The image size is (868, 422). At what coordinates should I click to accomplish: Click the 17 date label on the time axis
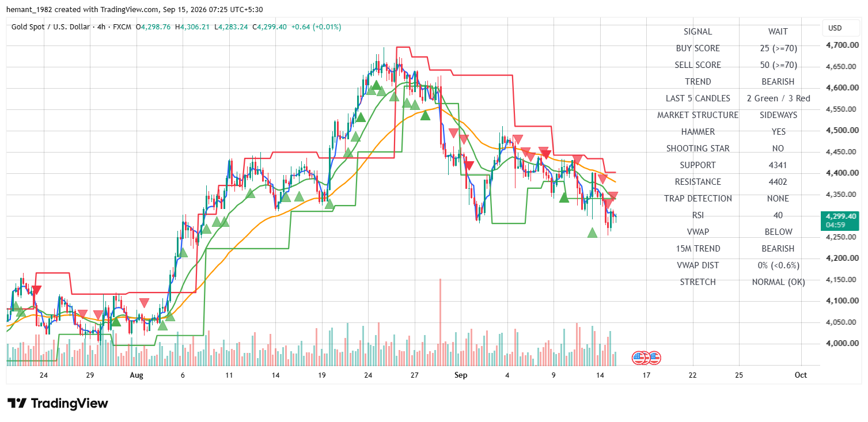tap(646, 375)
